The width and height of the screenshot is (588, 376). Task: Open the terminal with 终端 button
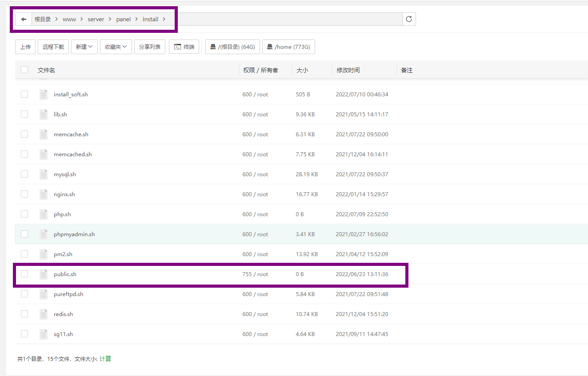[184, 47]
